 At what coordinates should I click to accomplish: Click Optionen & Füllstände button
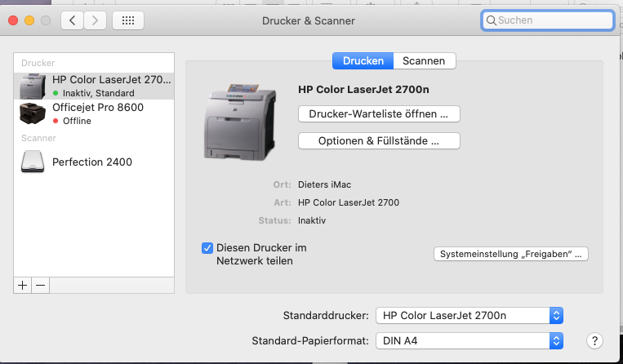(x=379, y=141)
